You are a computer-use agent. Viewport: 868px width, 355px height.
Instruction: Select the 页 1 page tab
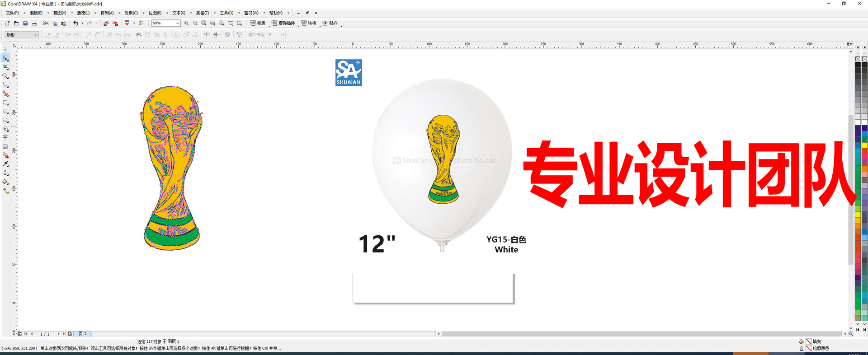tap(82, 334)
